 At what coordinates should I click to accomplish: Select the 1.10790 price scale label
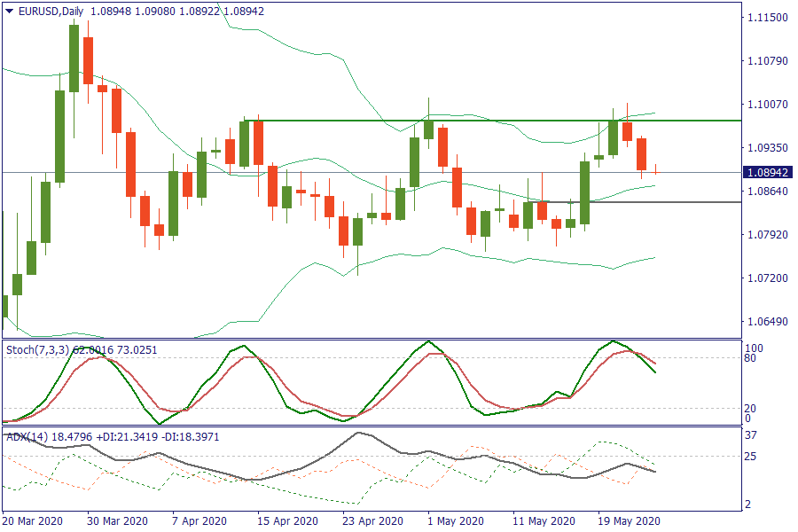click(x=768, y=61)
